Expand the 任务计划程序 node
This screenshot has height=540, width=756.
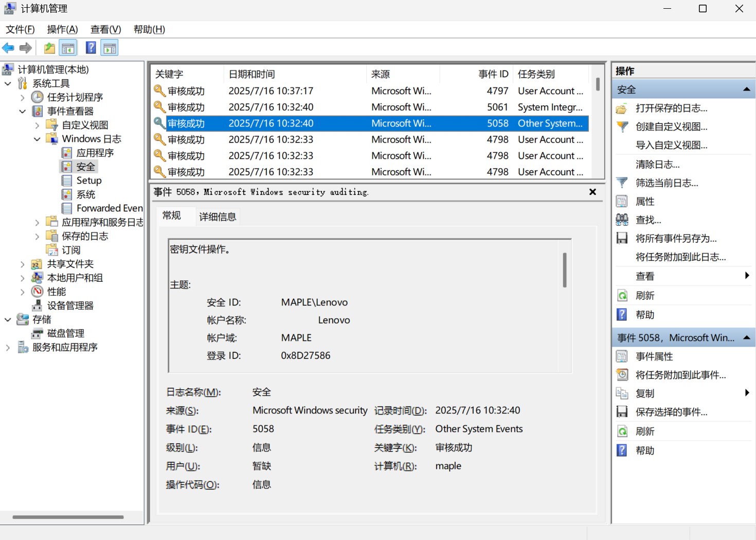pos(23,97)
